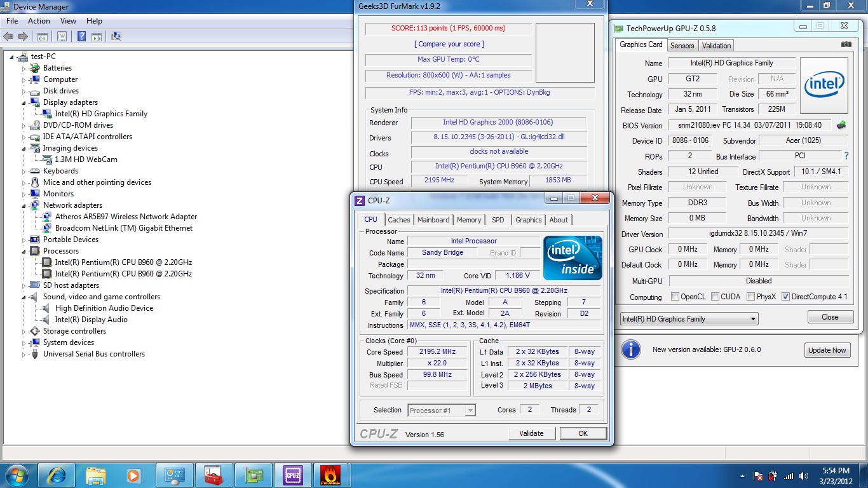Click the Display adapters category icon
The height and width of the screenshot is (488, 868).
pos(35,102)
